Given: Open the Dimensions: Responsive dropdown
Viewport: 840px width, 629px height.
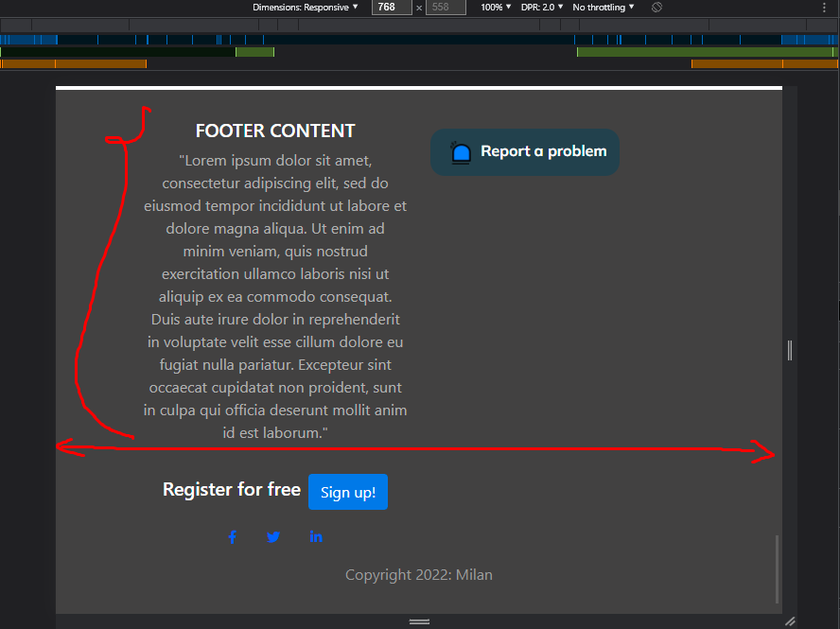Looking at the screenshot, I should coord(305,7).
